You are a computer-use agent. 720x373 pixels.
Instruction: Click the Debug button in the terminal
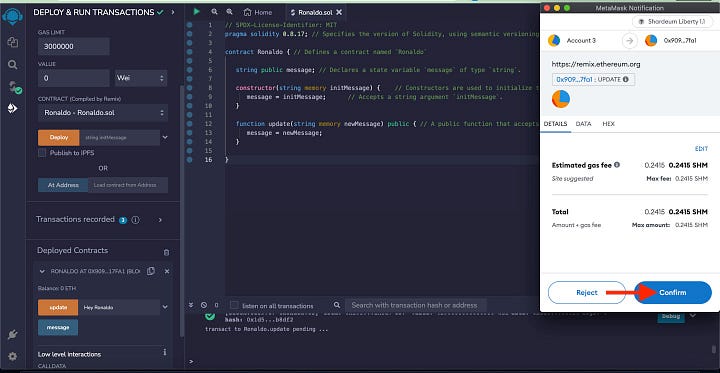(670, 316)
